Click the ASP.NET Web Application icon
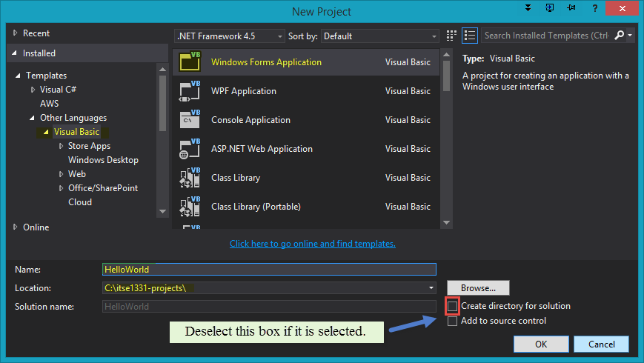The image size is (644, 363). (x=190, y=149)
